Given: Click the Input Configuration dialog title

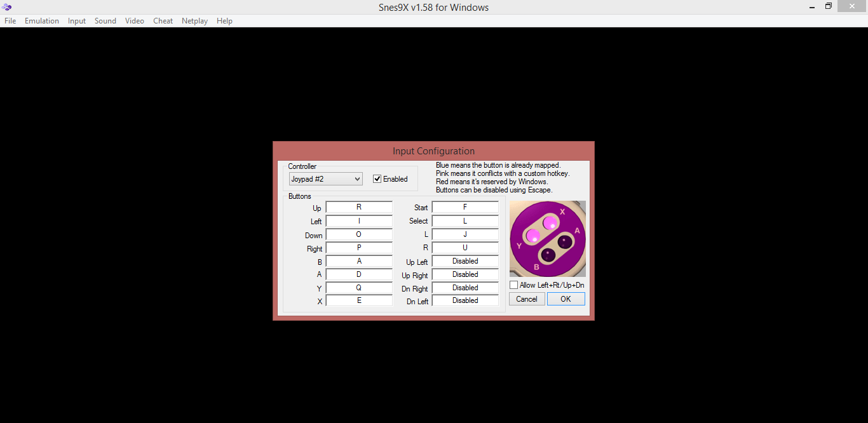Looking at the screenshot, I should click(x=433, y=151).
